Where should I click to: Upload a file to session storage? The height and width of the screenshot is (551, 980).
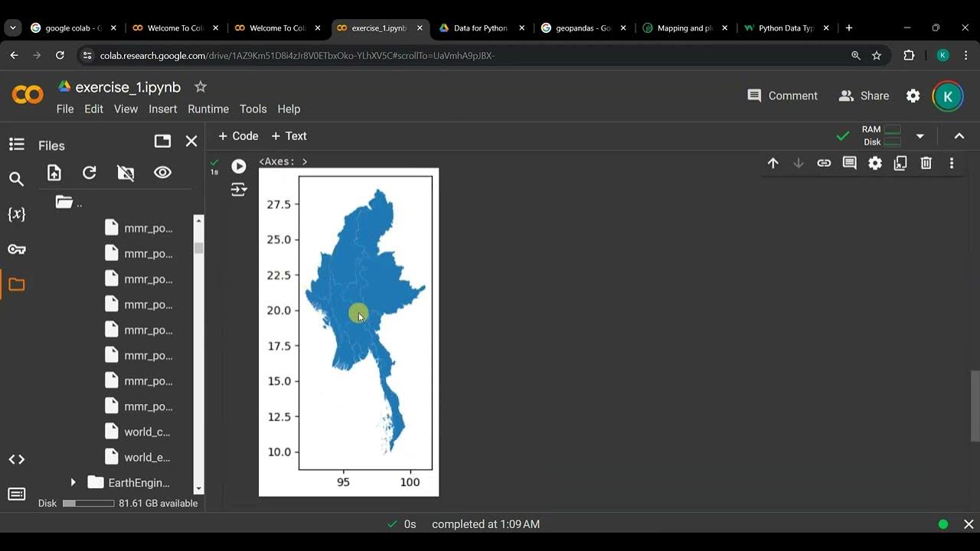coord(54,173)
